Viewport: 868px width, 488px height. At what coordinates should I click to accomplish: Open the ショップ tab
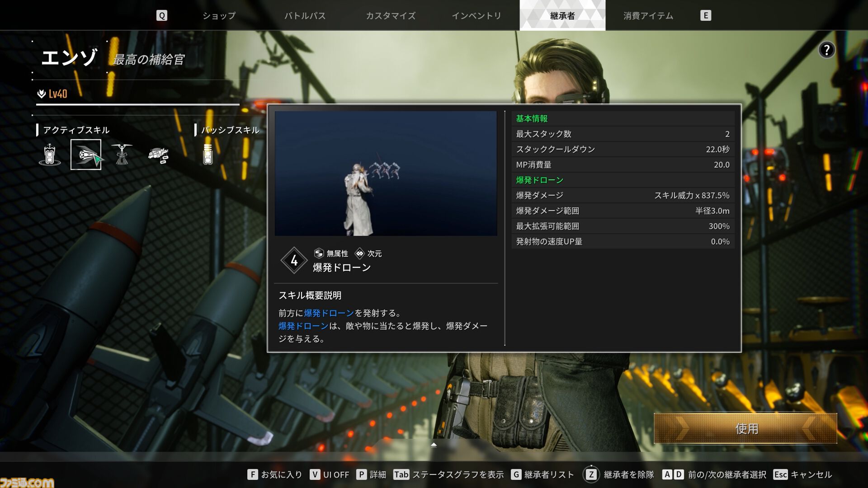pos(219,15)
